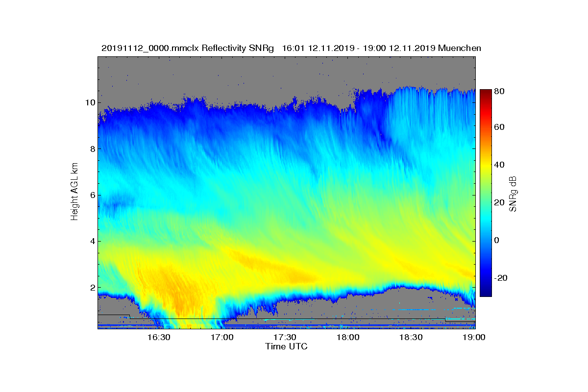This screenshot has width=588, height=392.
Task: Click the colorbar value 40
Action: 500,165
